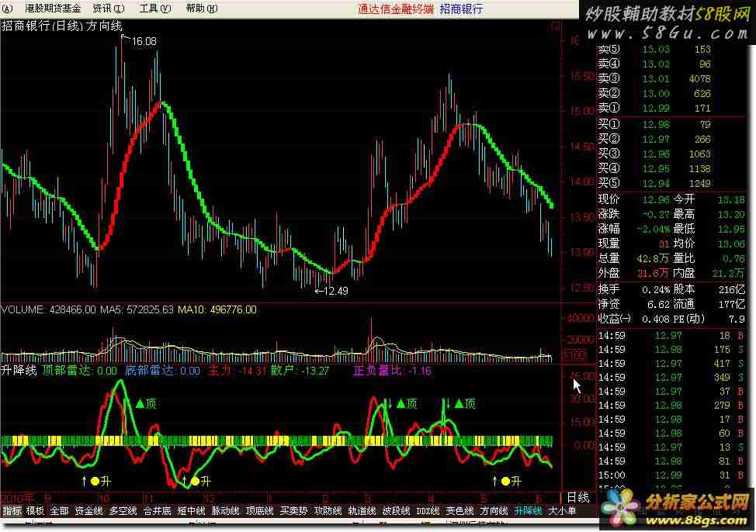The image size is (756, 532).
Task: Click the leftmost ●升 rise signal marker
Action: click(101, 481)
